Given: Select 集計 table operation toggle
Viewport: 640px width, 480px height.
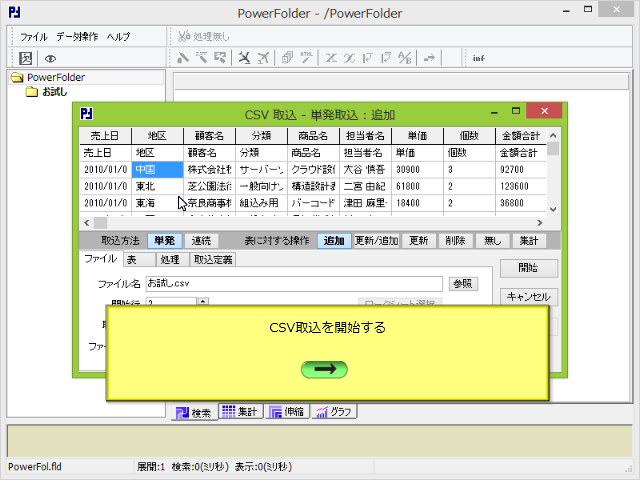Looking at the screenshot, I should [x=529, y=241].
